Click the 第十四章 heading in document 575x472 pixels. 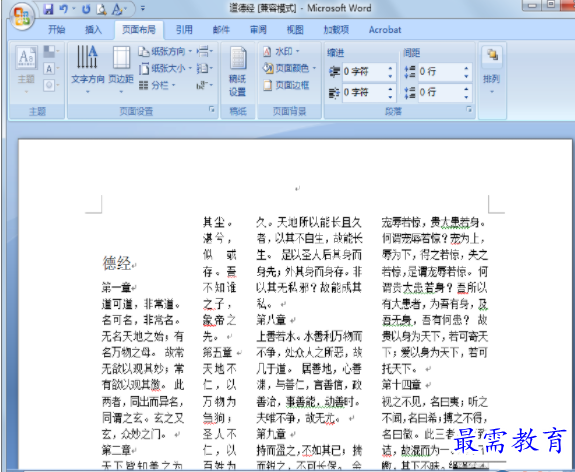point(401,385)
